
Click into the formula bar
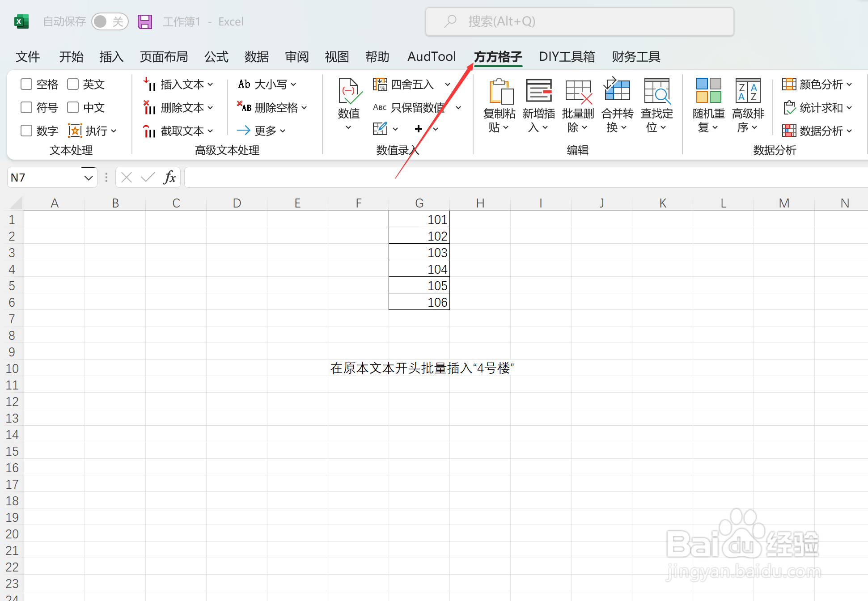(526, 178)
